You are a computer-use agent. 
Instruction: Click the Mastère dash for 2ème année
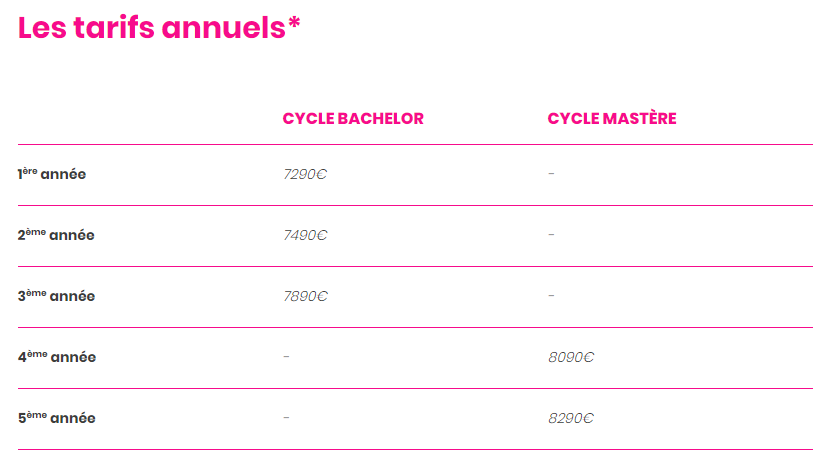[x=551, y=235]
